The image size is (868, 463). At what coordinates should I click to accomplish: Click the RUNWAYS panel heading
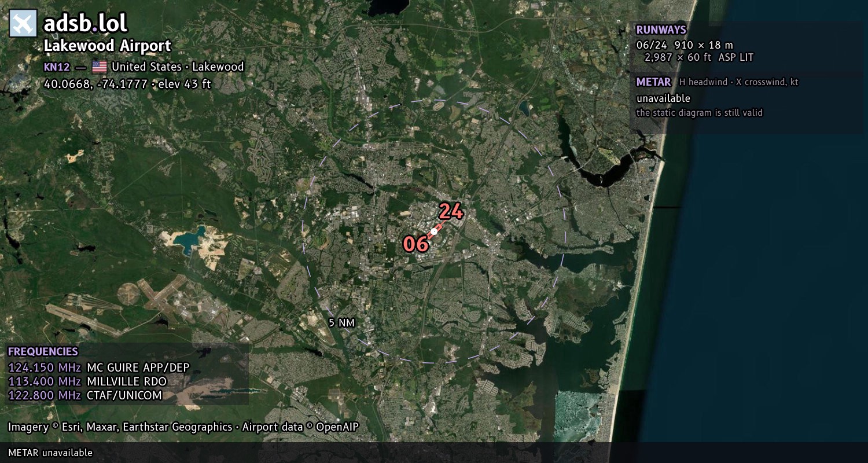point(661,30)
